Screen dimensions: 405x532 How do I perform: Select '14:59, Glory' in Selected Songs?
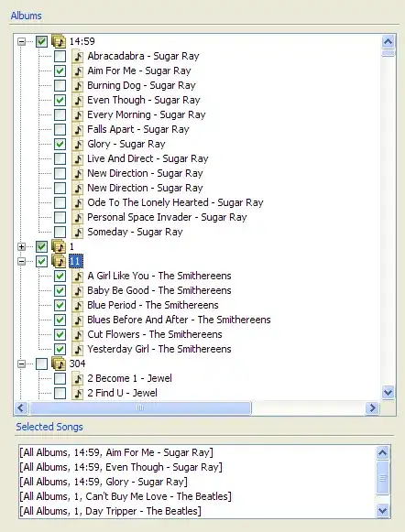pyautogui.click(x=104, y=482)
